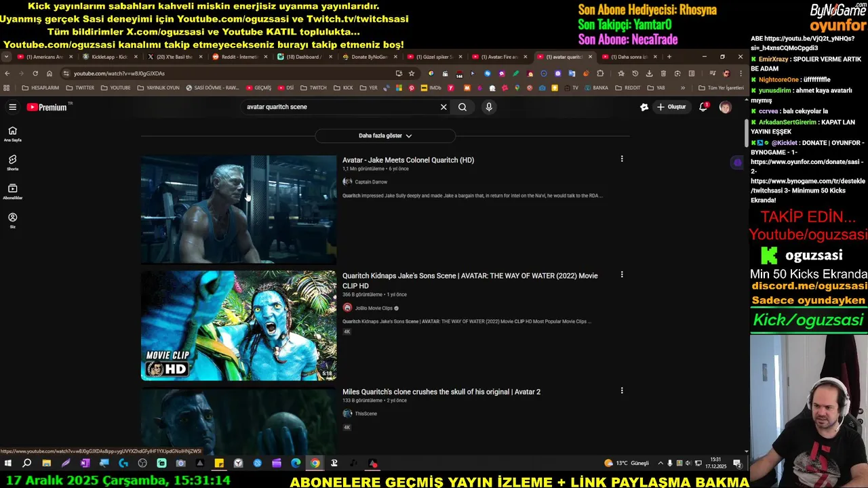Image resolution: width=868 pixels, height=488 pixels.
Task: Open the Miles Quaritch's clone video thumbnail
Action: [238, 420]
